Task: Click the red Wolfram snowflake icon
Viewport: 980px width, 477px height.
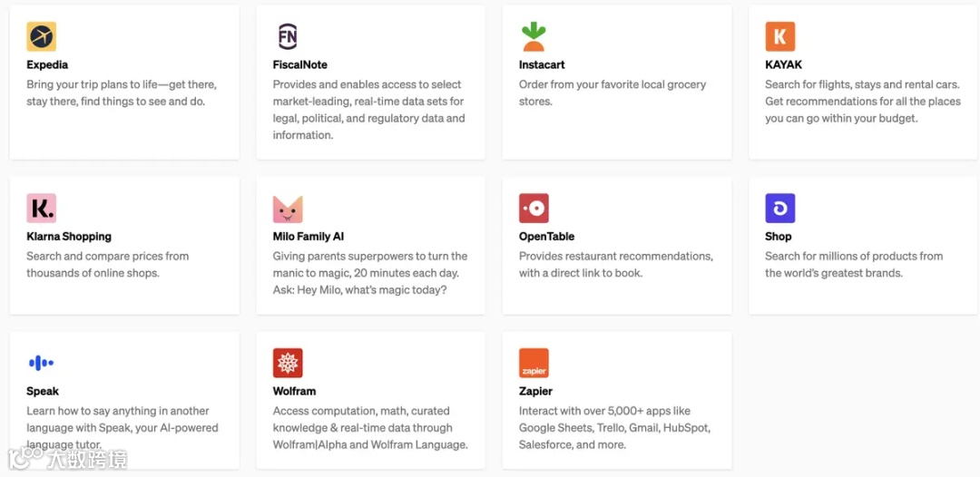Action: (288, 363)
